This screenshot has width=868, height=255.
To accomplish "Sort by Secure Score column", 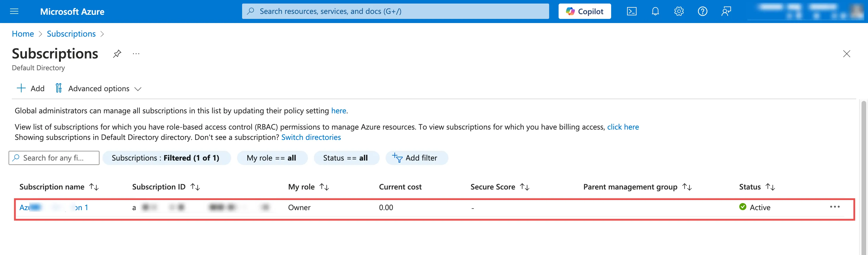I will 500,187.
